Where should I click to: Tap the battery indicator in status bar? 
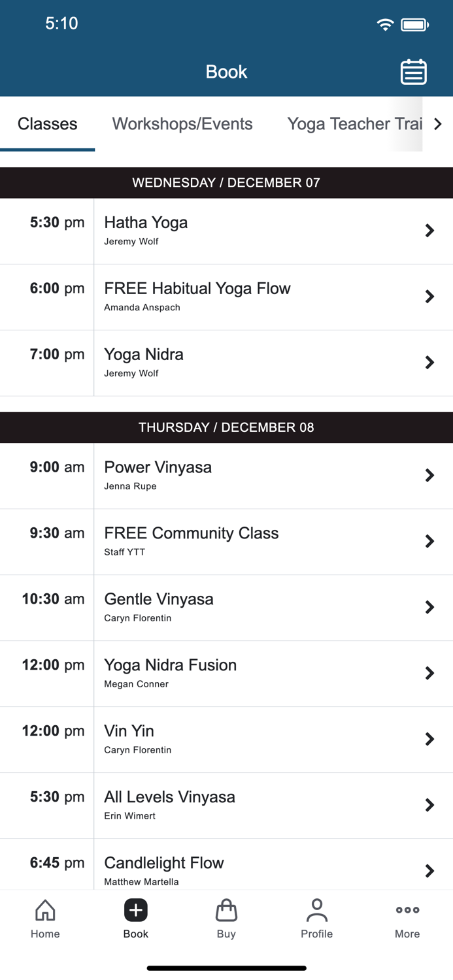click(x=414, y=24)
